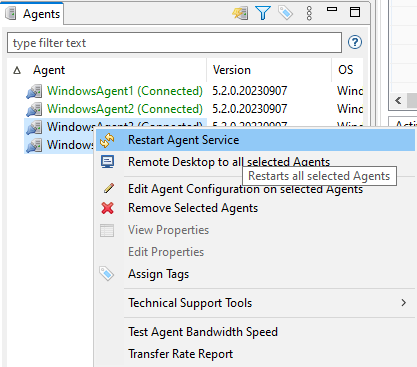Screen dimensions: 417x367
Task: Click the tag icon in Agents toolbar
Action: (x=285, y=13)
